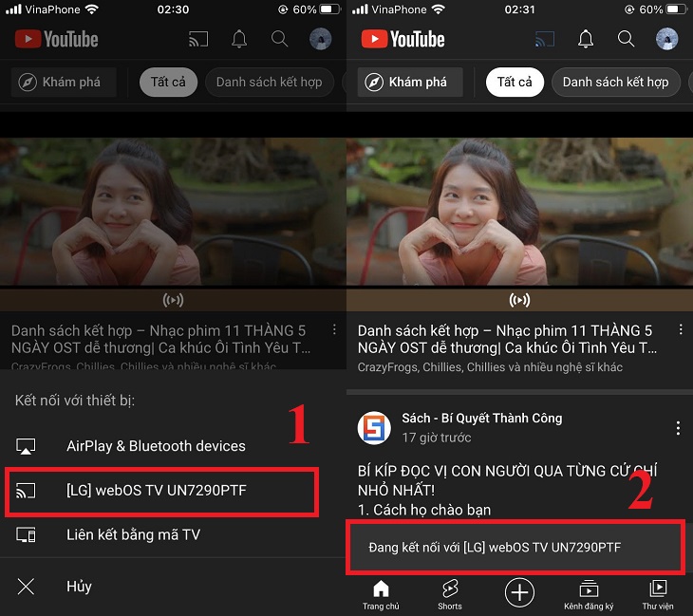The width and height of the screenshot is (693, 616).
Task: Select Tất cả filter chip on right screen
Action: 515,82
